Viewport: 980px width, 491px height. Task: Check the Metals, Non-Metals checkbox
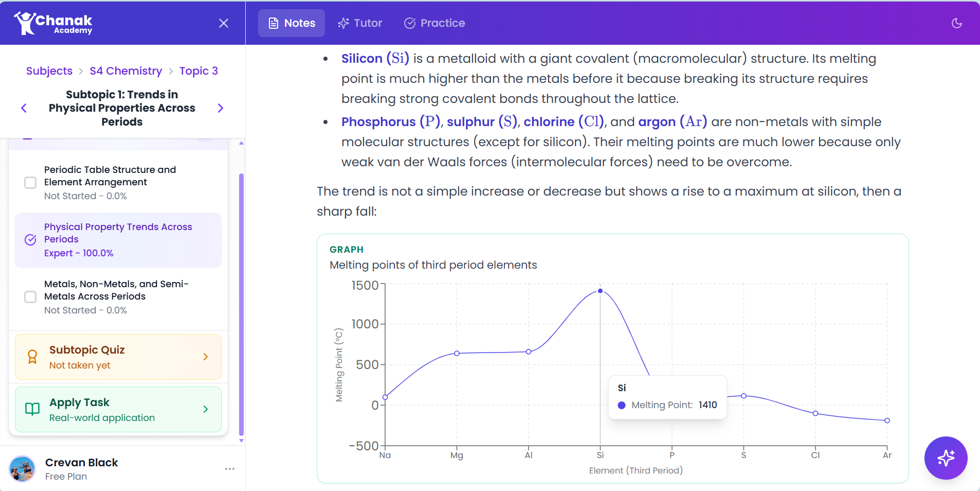coord(30,297)
